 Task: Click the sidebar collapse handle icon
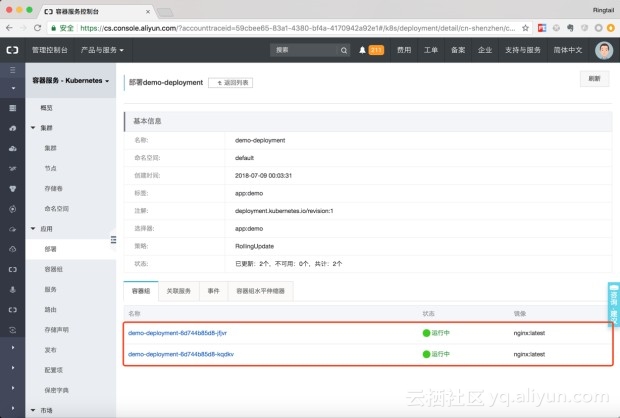point(113,240)
